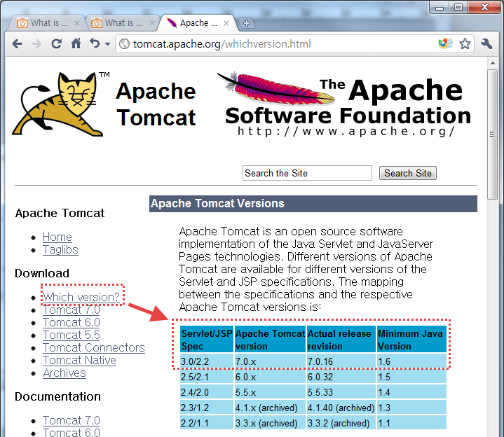Viewport: 504px width, 437px height.
Task: Click the 'Servlet/JSP Spec' column header
Action: pos(207,340)
